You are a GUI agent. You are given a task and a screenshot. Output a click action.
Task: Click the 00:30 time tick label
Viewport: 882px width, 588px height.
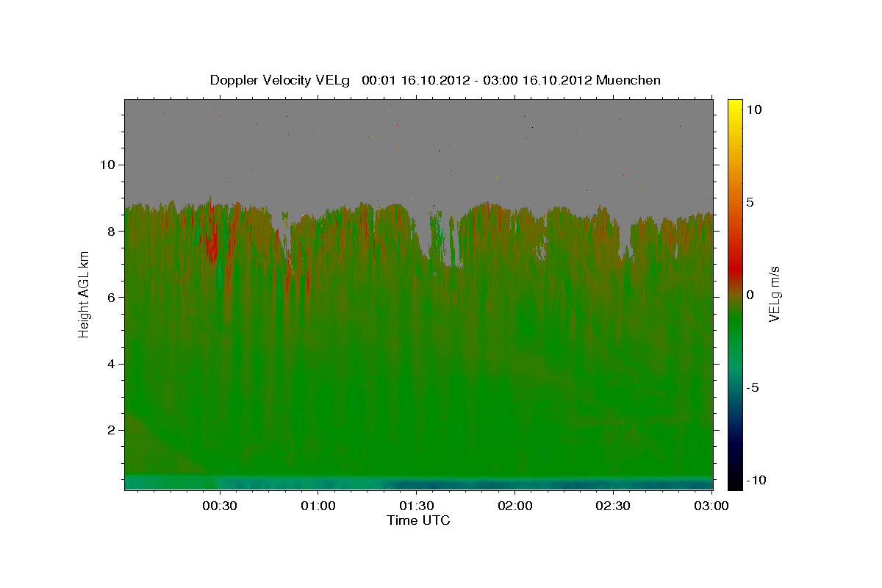(220, 506)
